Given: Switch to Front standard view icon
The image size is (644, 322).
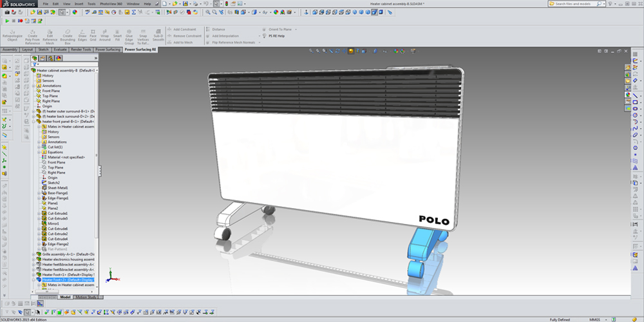Looking at the screenshot, I should click(315, 12).
